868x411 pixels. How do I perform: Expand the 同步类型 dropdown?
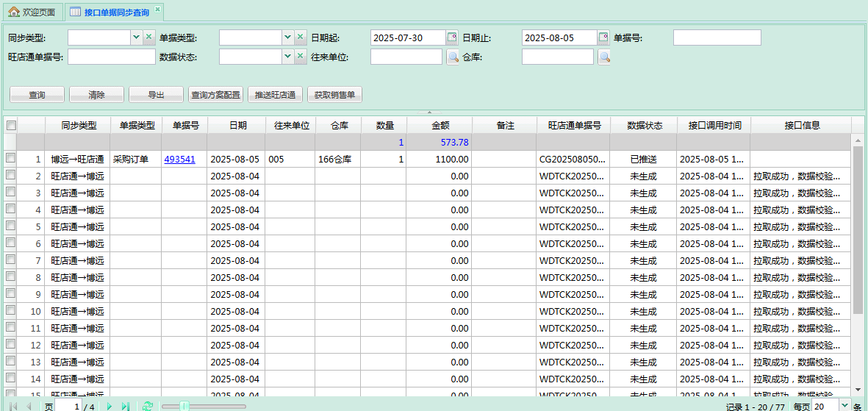tap(136, 37)
